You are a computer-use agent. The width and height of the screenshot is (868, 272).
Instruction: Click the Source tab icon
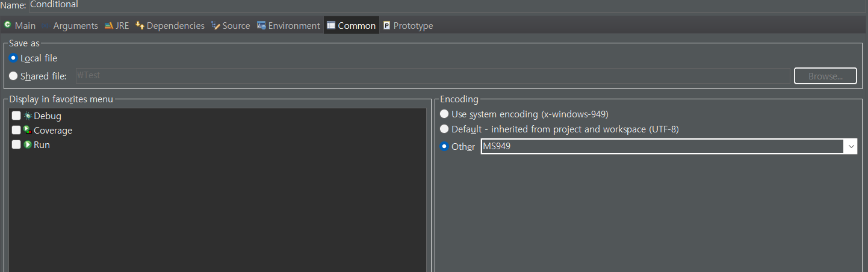(215, 26)
